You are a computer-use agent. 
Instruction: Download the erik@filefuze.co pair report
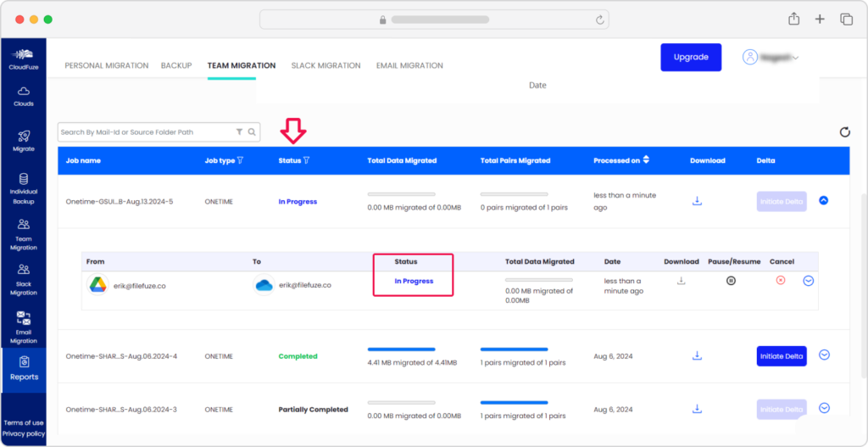681,281
